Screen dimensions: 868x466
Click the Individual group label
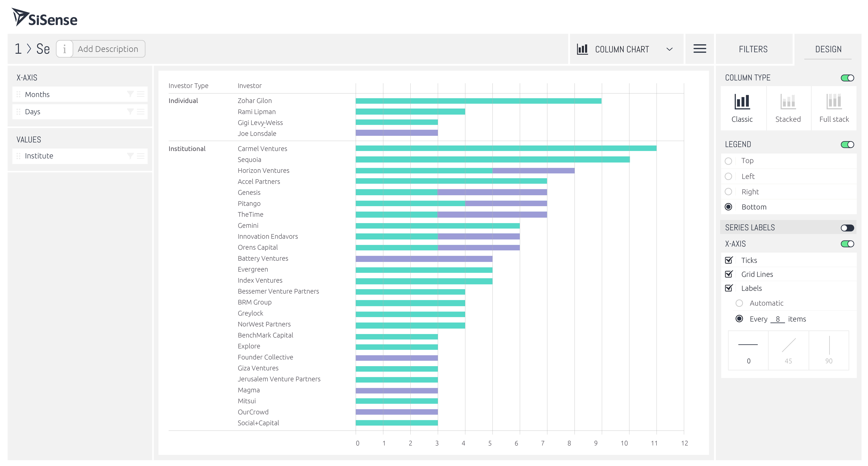[x=183, y=101]
